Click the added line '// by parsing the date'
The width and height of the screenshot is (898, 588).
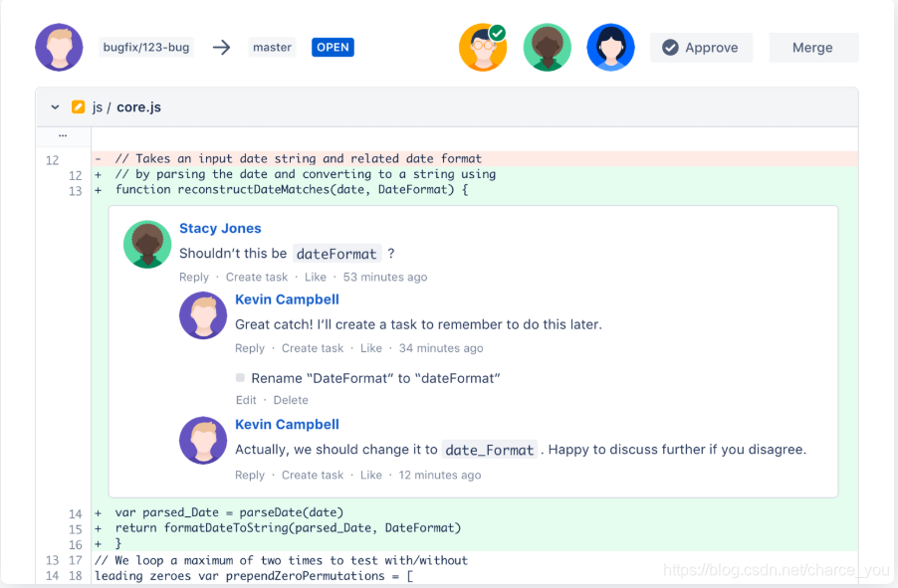click(x=474, y=174)
